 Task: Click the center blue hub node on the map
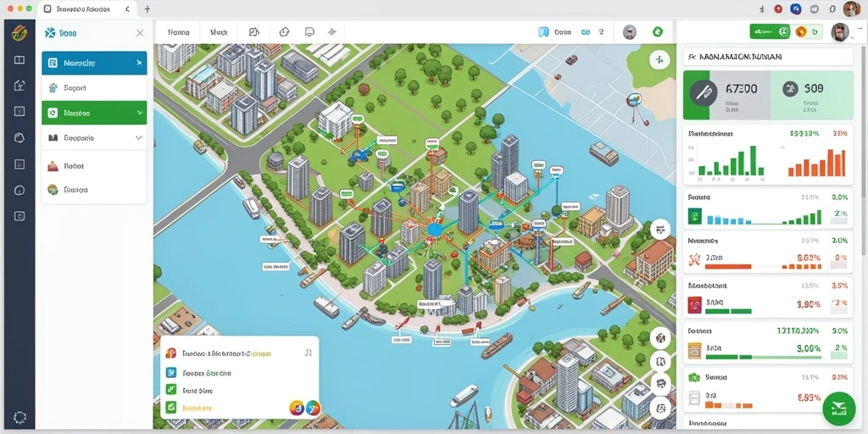435,229
